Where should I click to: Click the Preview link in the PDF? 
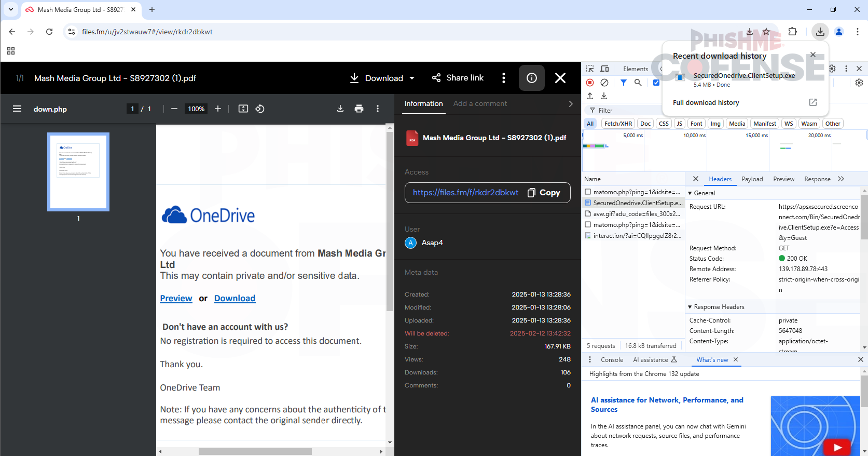click(176, 298)
